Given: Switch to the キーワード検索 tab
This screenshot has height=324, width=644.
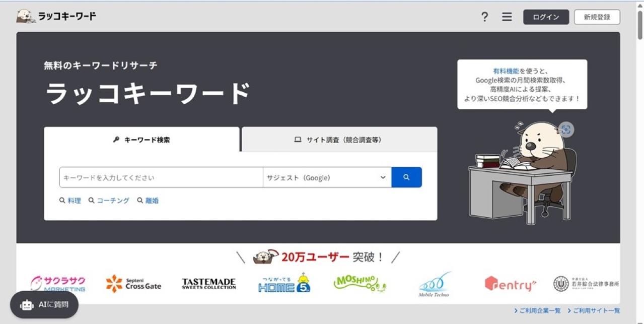Looking at the screenshot, I should tap(141, 140).
